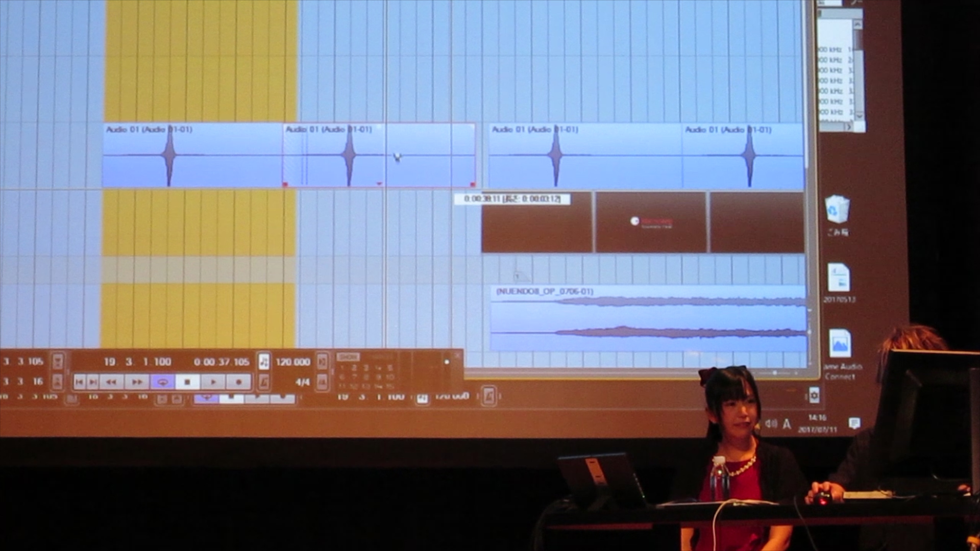Screen dimensions: 980x551
Task: Click the Rewind transport button
Action: click(111, 382)
